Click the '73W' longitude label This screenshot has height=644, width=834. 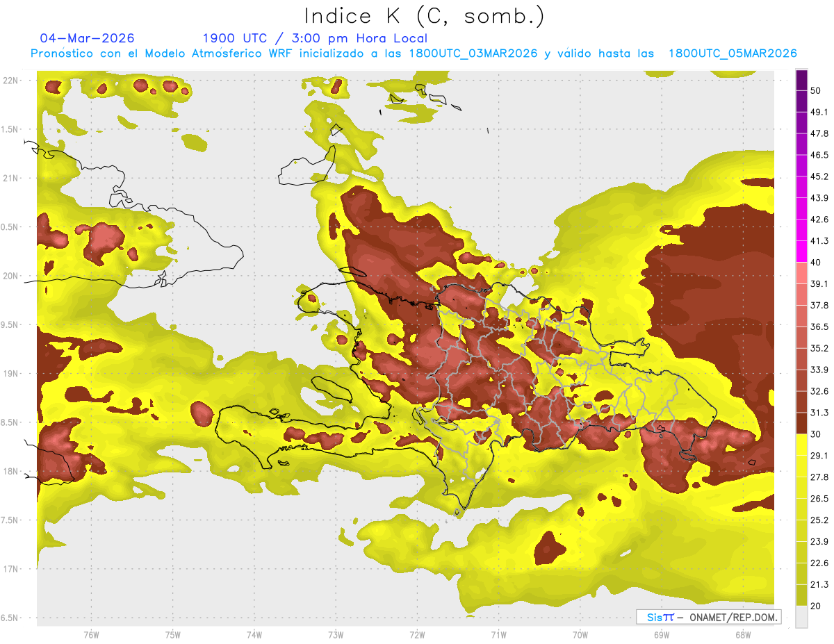(x=336, y=634)
